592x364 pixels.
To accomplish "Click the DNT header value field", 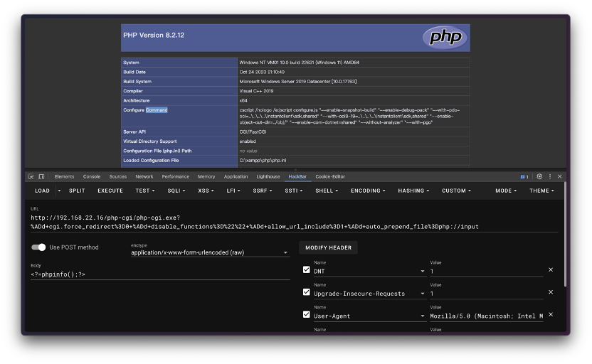I will click(x=486, y=271).
